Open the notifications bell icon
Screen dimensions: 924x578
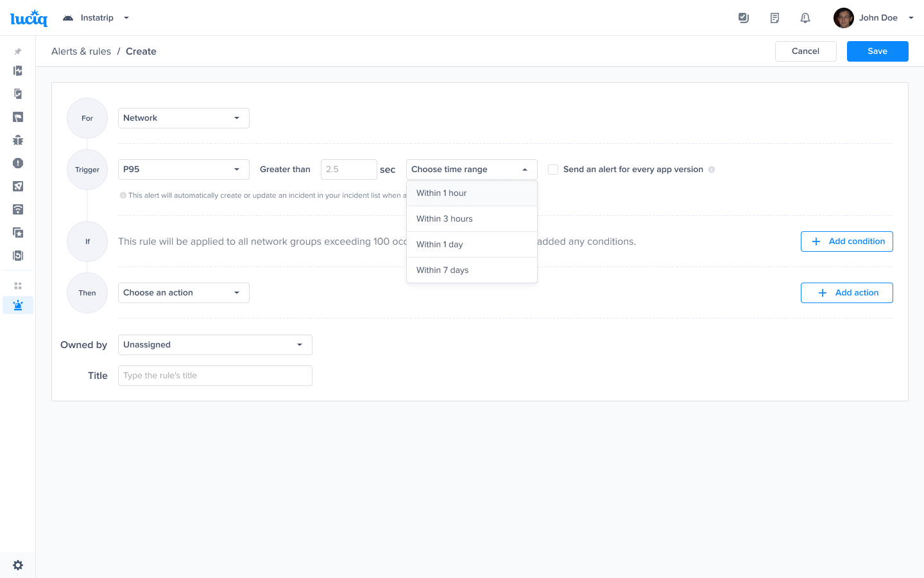pos(805,18)
